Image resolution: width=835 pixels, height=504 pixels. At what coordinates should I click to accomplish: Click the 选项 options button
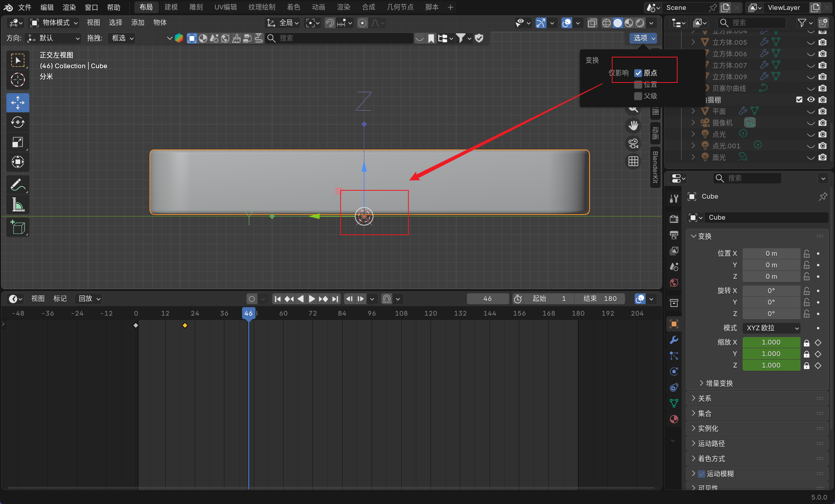click(x=643, y=38)
